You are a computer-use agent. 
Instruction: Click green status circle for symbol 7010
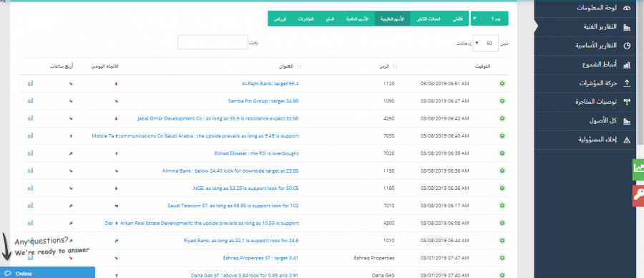coord(502,206)
